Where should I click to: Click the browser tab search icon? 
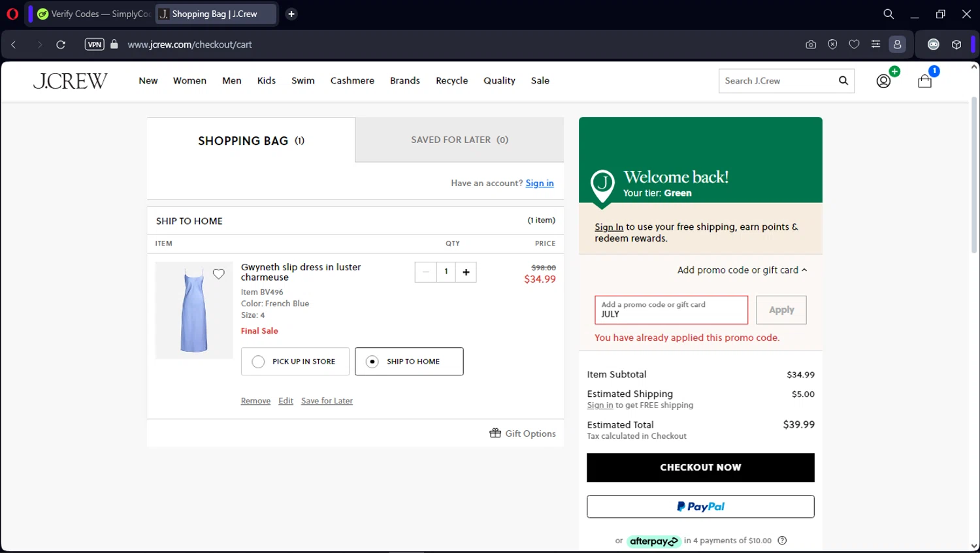pos(889,14)
